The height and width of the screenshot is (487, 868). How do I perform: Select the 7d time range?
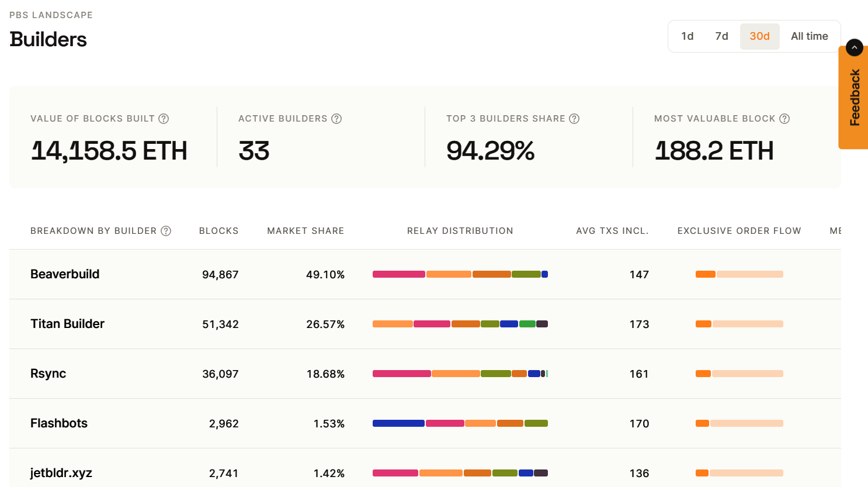[x=721, y=36]
